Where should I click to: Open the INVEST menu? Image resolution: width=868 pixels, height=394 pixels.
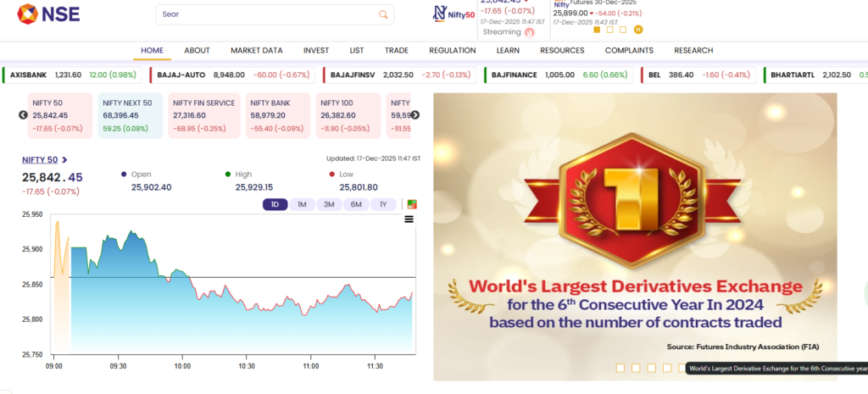click(316, 50)
